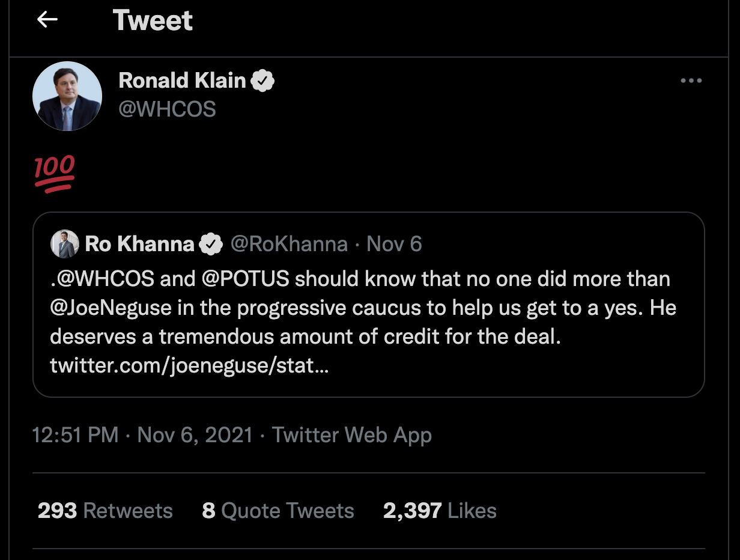
Task: Click the Nov 6 date on quoted tweet
Action: [x=394, y=244]
